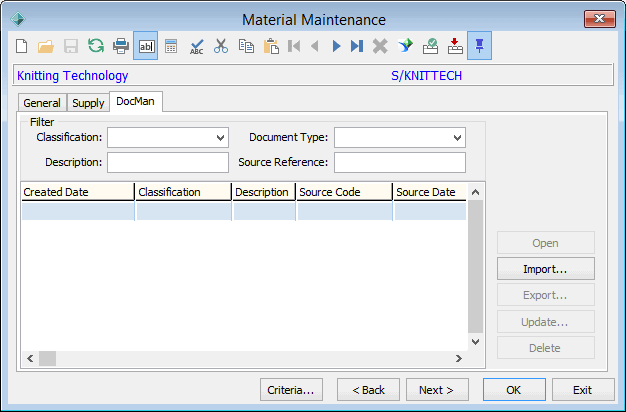Select the DocMan tab

click(135, 101)
